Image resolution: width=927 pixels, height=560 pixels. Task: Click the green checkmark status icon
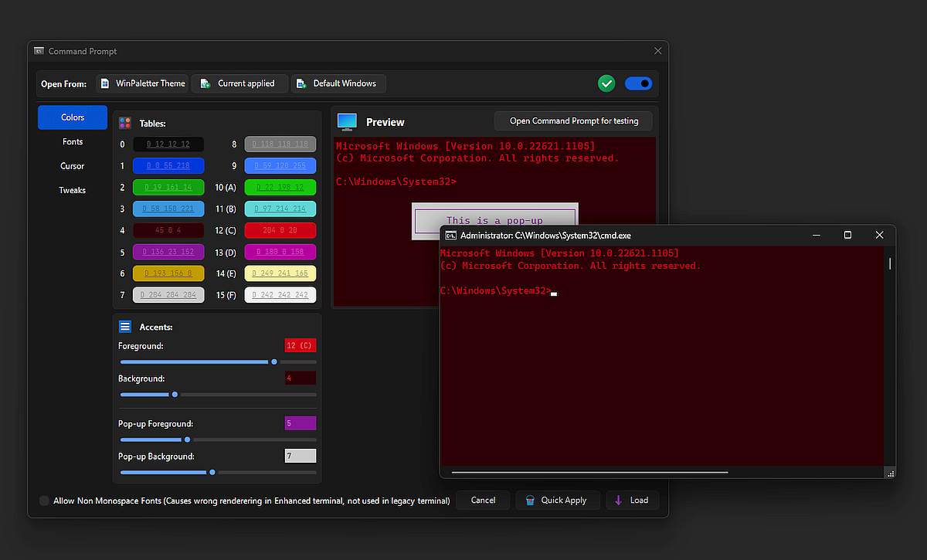pos(606,83)
